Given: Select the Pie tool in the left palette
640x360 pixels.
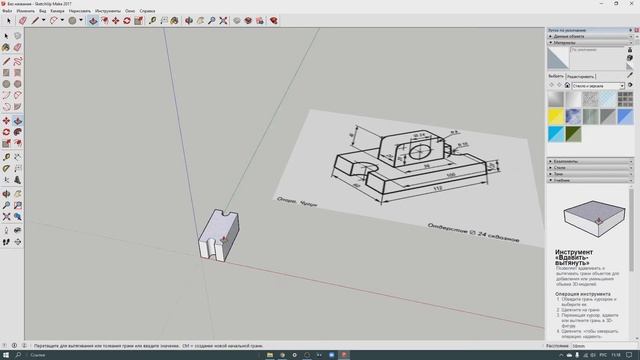Looking at the screenshot, I should coord(18,107).
